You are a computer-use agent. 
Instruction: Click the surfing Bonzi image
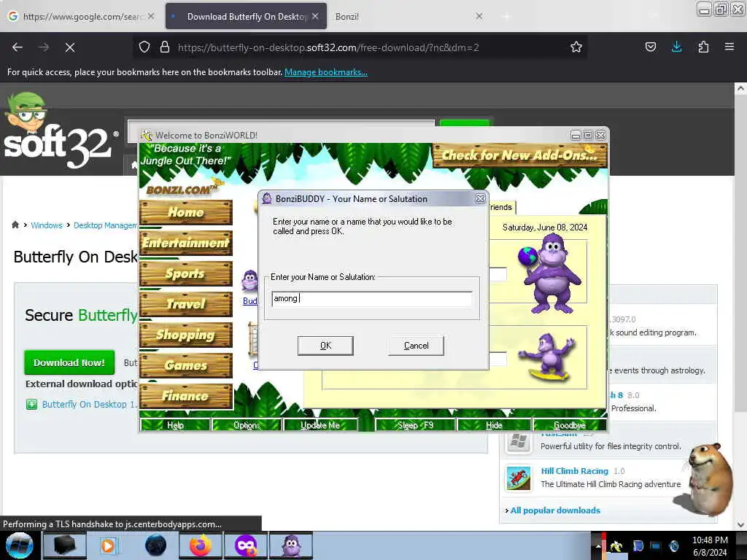(x=548, y=357)
